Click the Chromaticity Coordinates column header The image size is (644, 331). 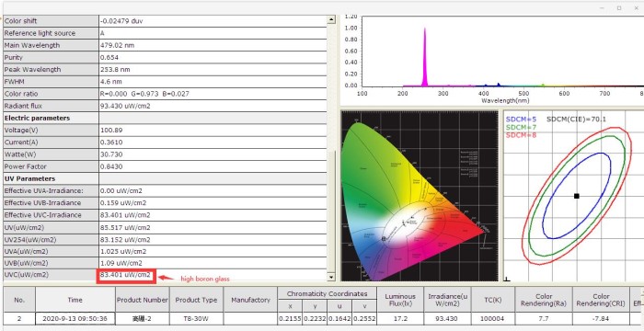(x=327, y=293)
